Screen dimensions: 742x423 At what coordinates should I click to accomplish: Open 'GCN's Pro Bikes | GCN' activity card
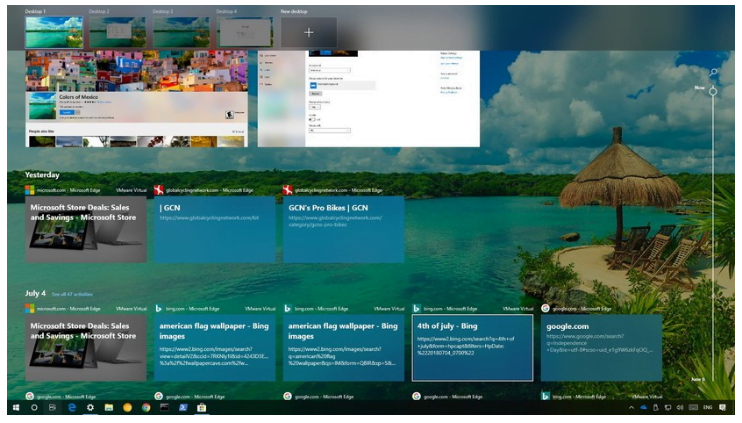344,229
